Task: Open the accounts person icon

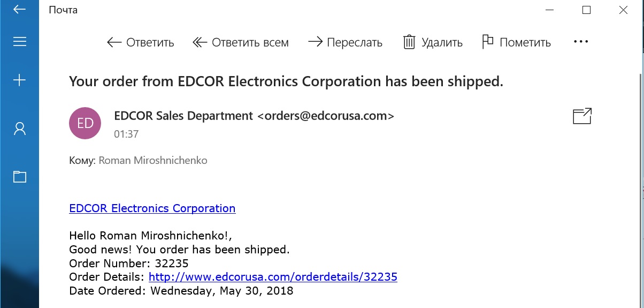Action: [19, 128]
